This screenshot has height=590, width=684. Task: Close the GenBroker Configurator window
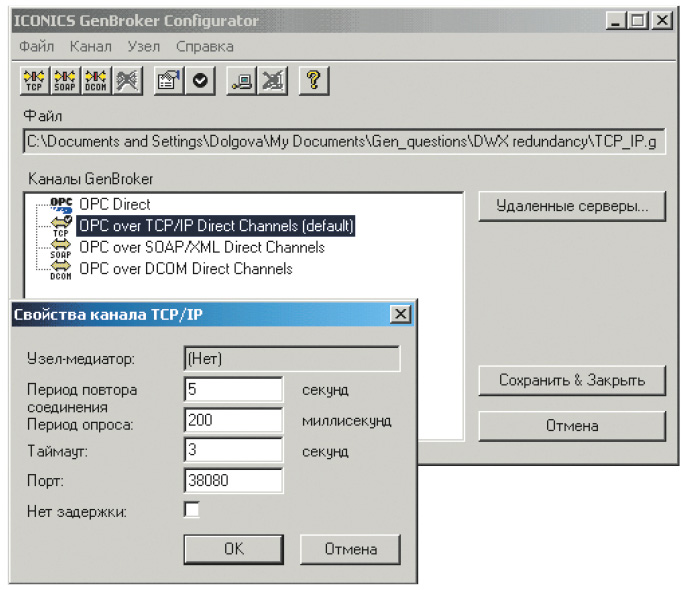click(662, 20)
